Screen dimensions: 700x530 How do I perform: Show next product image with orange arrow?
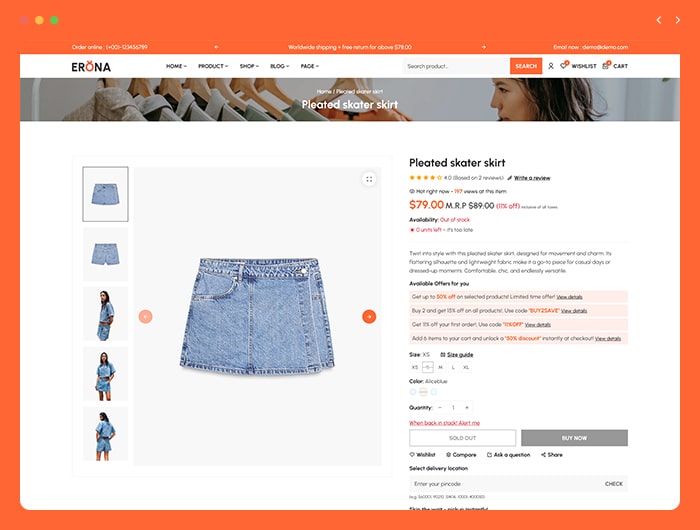point(369,317)
